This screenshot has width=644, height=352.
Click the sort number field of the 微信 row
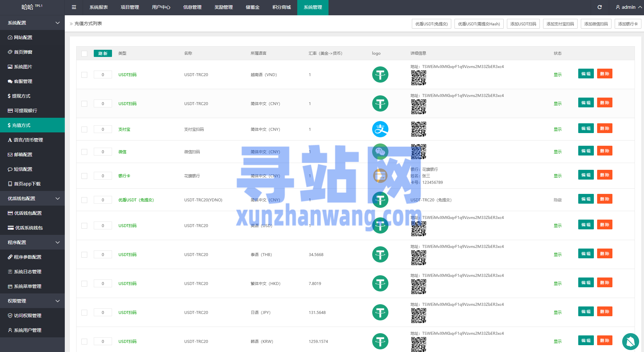(x=103, y=152)
